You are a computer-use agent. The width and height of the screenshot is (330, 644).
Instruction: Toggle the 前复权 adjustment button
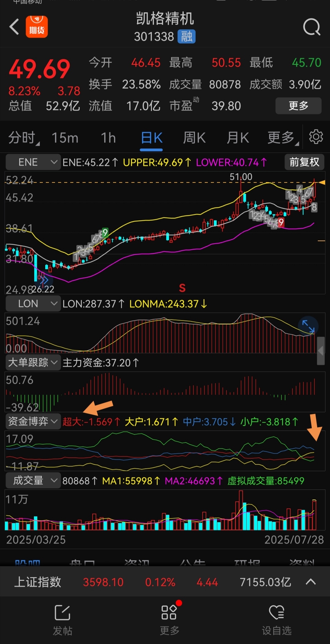[x=304, y=162]
